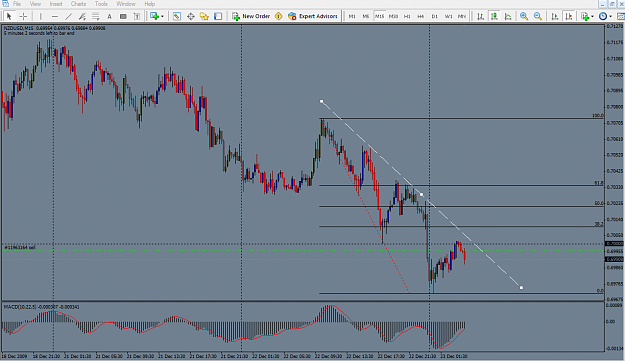Choose the vertical line drawing tool

coord(40,16)
